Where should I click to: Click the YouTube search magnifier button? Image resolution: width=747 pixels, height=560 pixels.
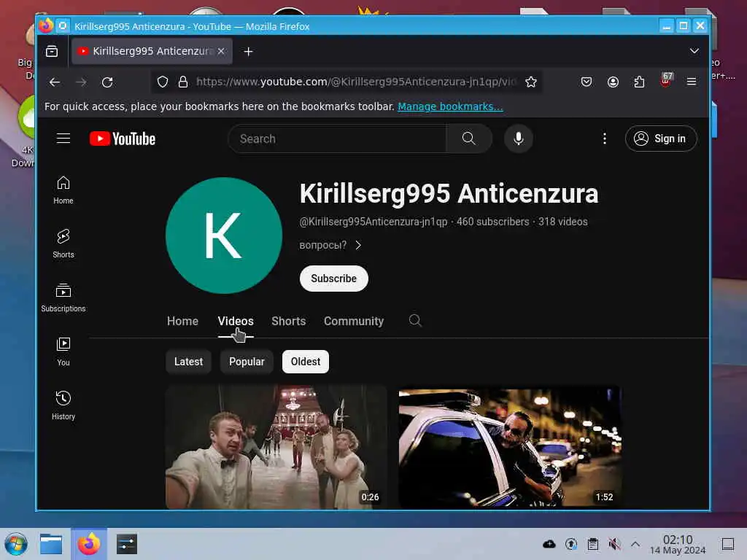pyautogui.click(x=469, y=139)
